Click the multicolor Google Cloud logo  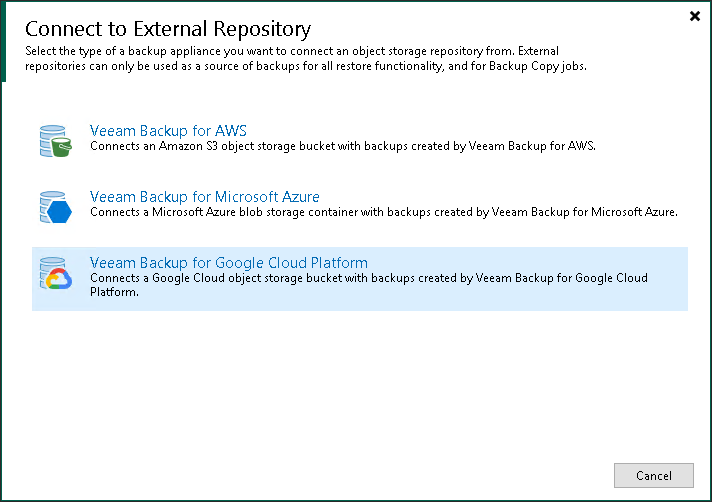[x=58, y=280]
